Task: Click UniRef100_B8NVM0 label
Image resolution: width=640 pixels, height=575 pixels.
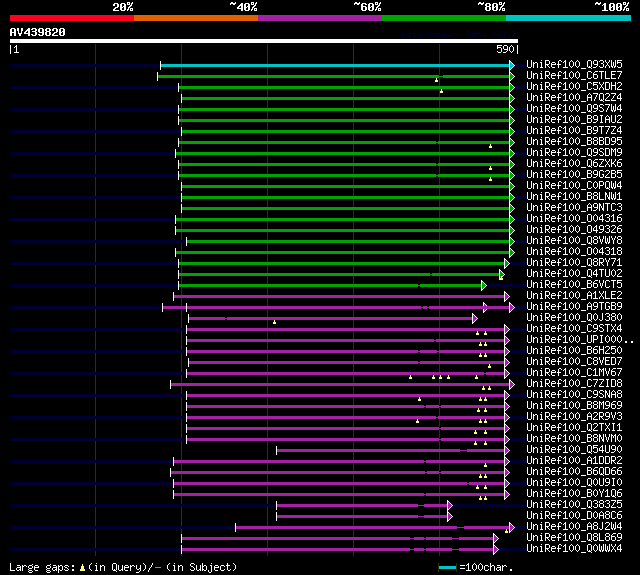Action: coord(574,439)
